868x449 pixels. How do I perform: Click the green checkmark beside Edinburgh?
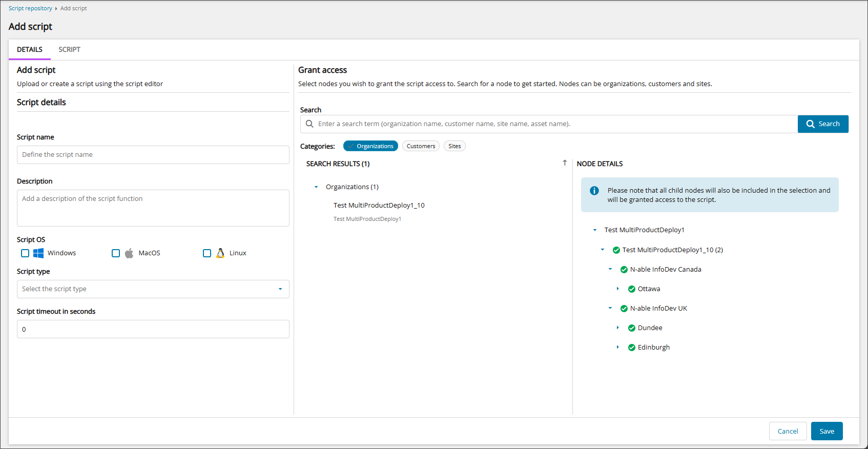631,348
